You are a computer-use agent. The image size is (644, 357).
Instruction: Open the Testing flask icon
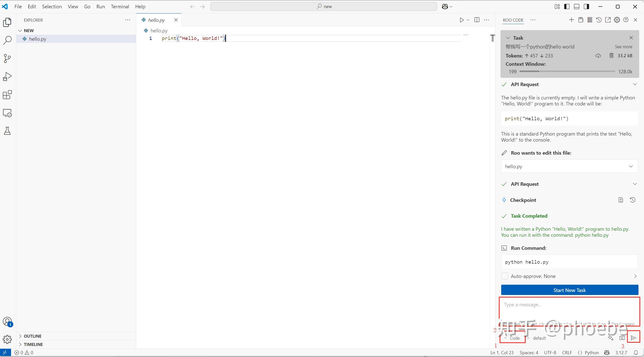pyautogui.click(x=7, y=131)
